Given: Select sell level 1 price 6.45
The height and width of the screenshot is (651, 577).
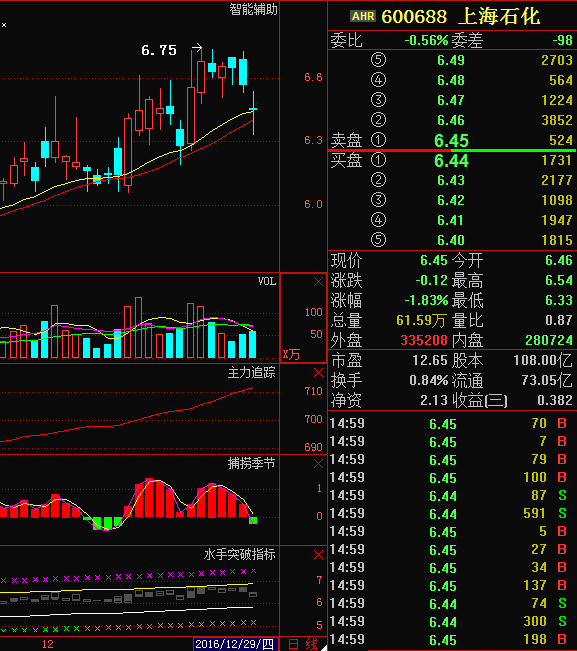Looking at the screenshot, I should point(451,141).
